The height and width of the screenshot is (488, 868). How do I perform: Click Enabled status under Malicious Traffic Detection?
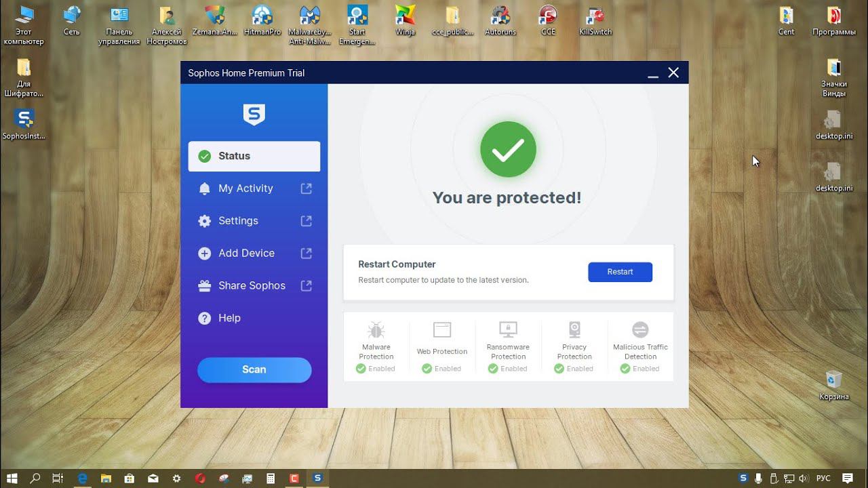click(x=640, y=369)
